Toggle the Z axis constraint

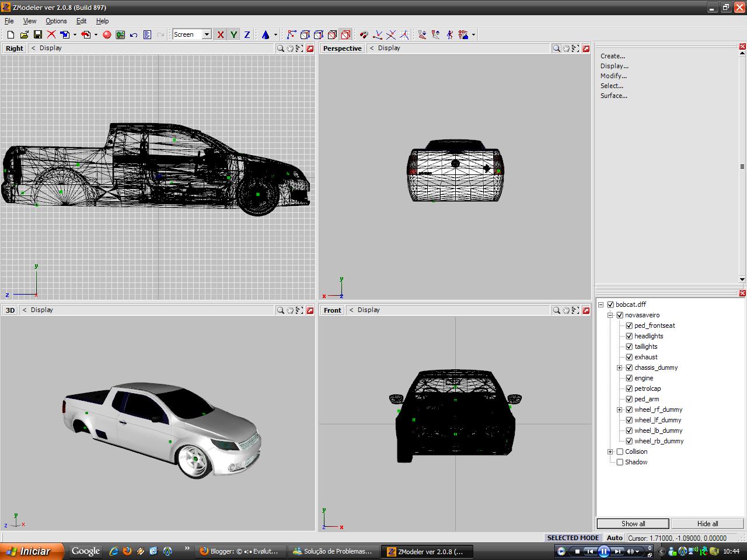246,34
